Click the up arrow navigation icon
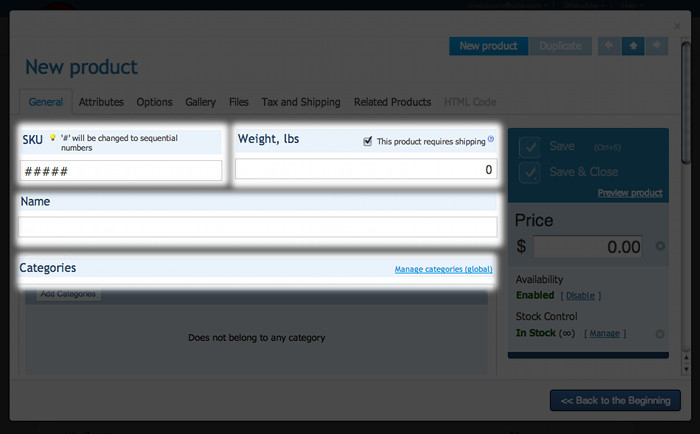 (632, 46)
